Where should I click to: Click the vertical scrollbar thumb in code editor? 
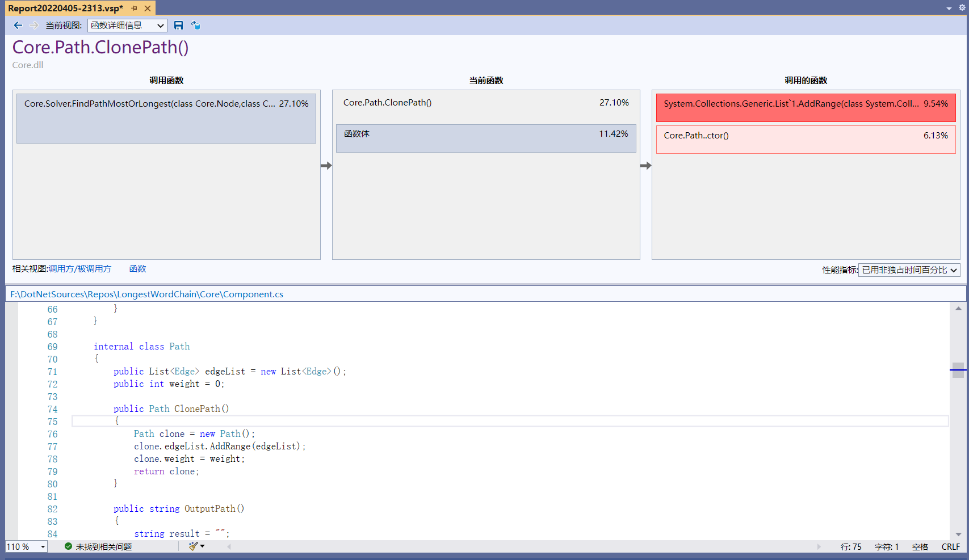pos(958,370)
